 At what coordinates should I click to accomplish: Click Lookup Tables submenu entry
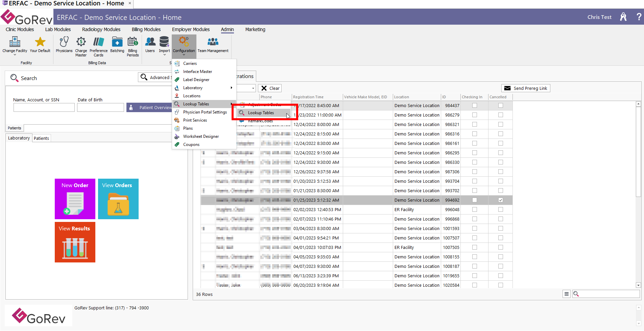tap(264, 113)
